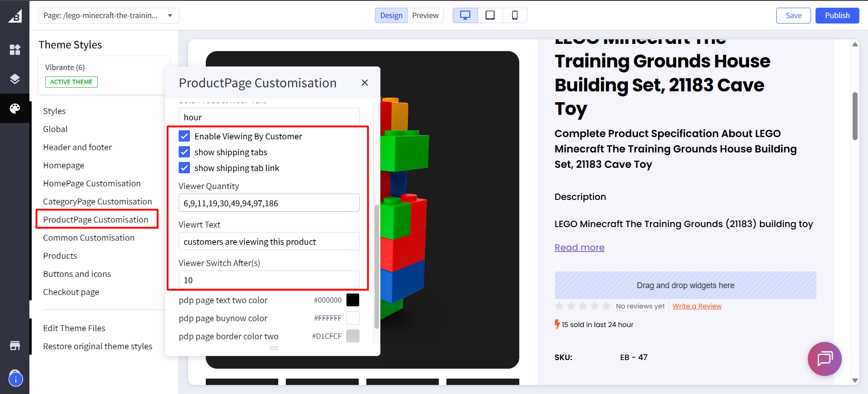Screen dimensions: 868x394
Task: Open Header and footer settings
Action: coord(77,147)
